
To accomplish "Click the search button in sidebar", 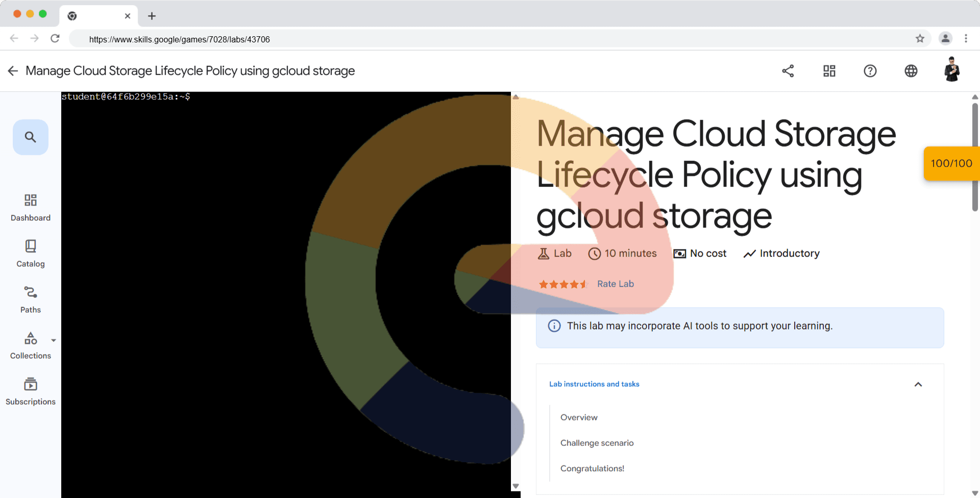I will click(31, 137).
